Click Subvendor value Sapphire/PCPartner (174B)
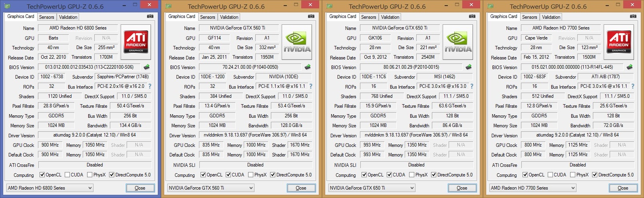 (123, 77)
